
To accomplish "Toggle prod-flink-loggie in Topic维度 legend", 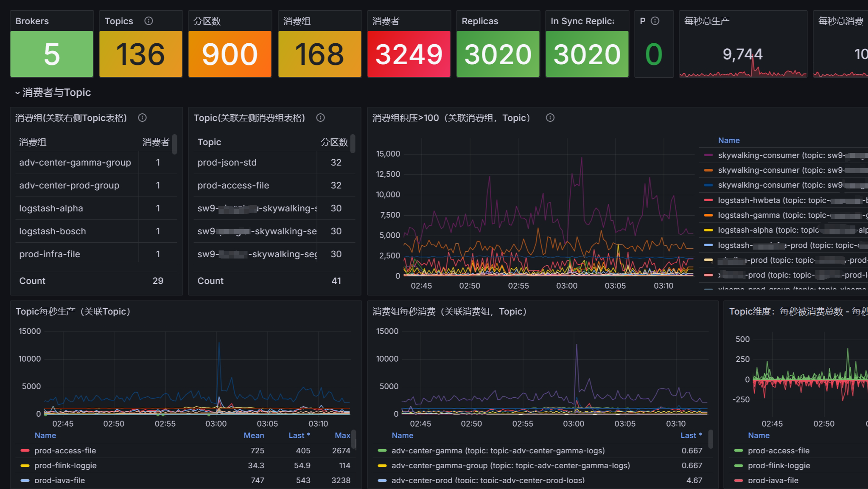I will (x=779, y=466).
